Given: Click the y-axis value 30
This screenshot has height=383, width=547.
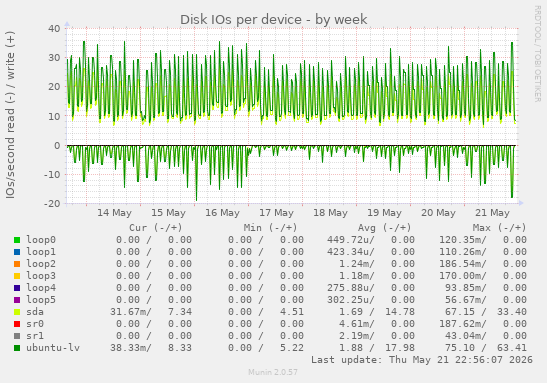Looking at the screenshot, I should [54, 58].
